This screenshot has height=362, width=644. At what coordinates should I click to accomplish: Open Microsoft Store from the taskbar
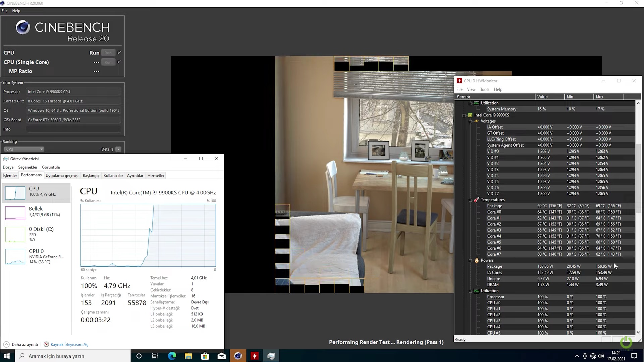tap(205, 356)
